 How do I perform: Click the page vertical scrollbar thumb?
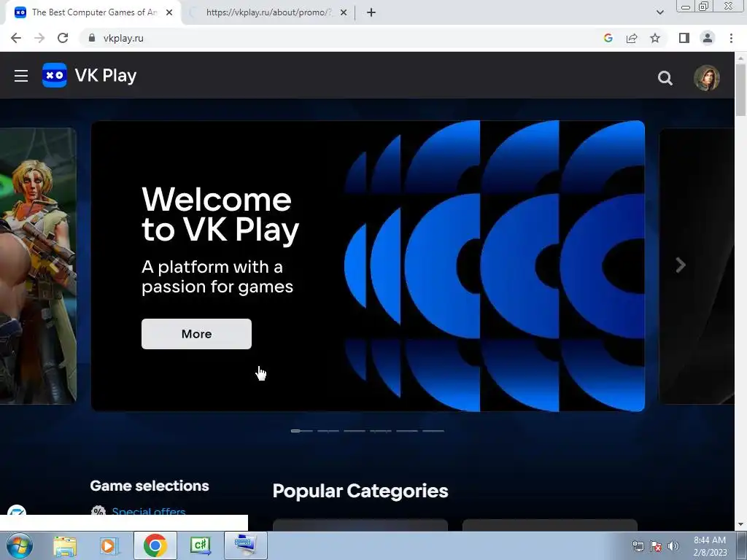pos(740,90)
